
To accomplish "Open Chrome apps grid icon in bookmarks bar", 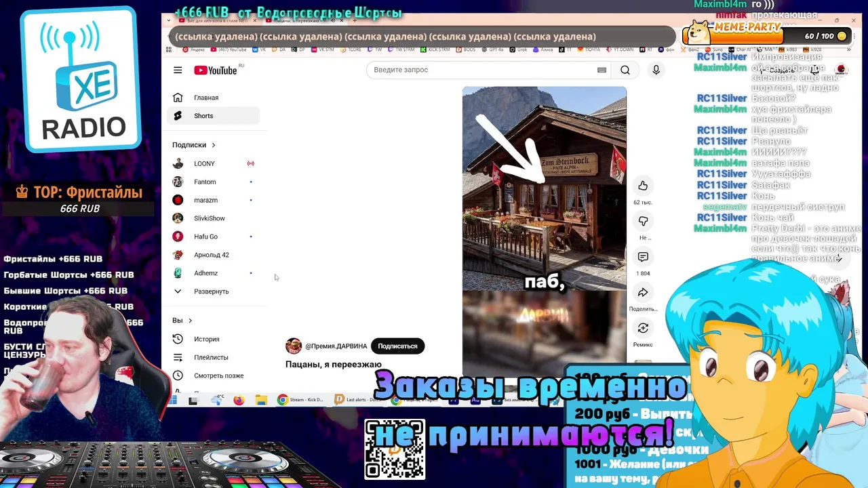I will (169, 49).
